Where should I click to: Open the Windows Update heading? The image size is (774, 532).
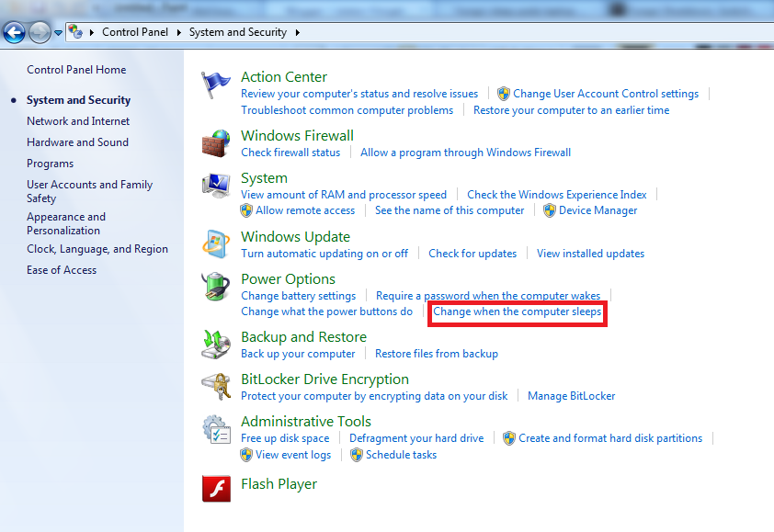pyautogui.click(x=295, y=237)
